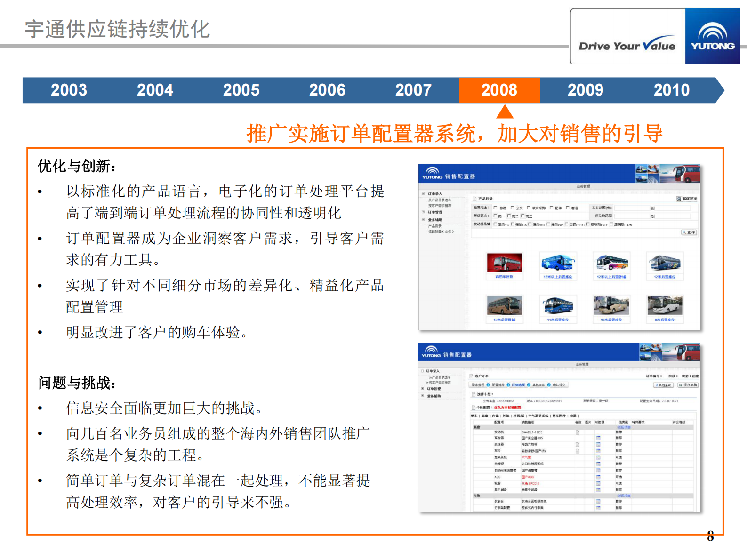
Task: Select the 8米后置座位 bus thumbnail
Action: click(665, 306)
